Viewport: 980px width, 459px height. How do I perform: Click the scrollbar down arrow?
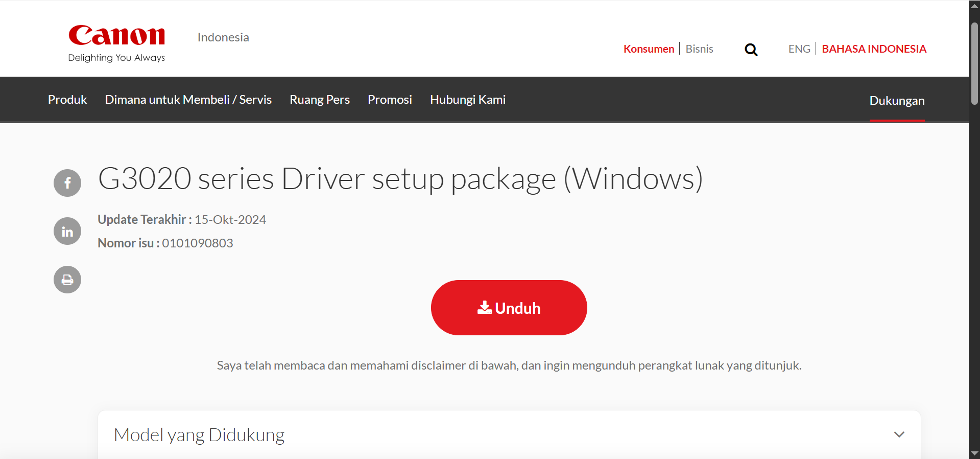point(974,453)
